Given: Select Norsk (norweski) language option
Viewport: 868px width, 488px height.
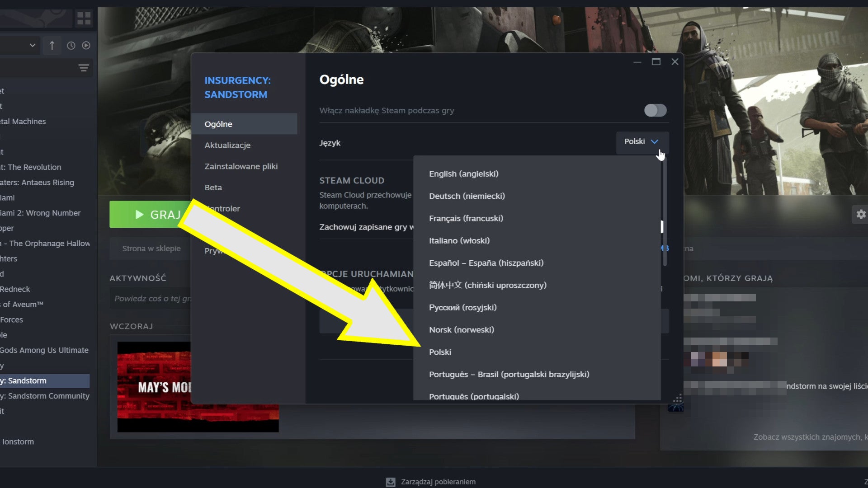Looking at the screenshot, I should click(461, 330).
